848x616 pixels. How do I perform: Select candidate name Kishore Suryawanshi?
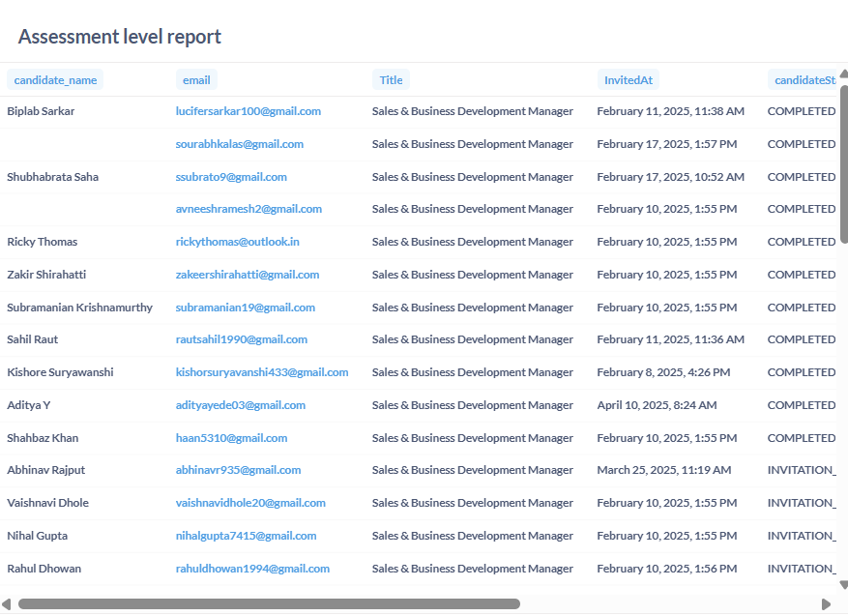click(x=61, y=372)
